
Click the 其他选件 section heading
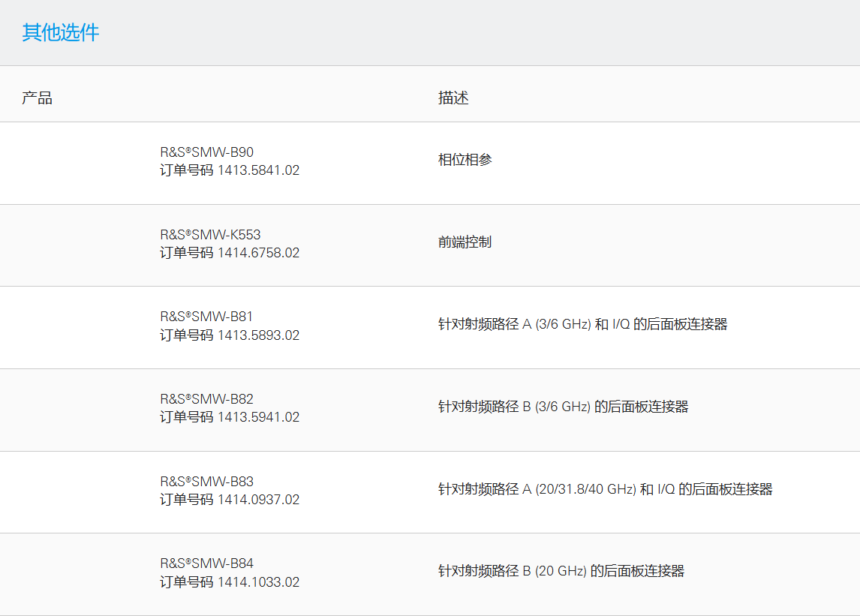pyautogui.click(x=61, y=33)
